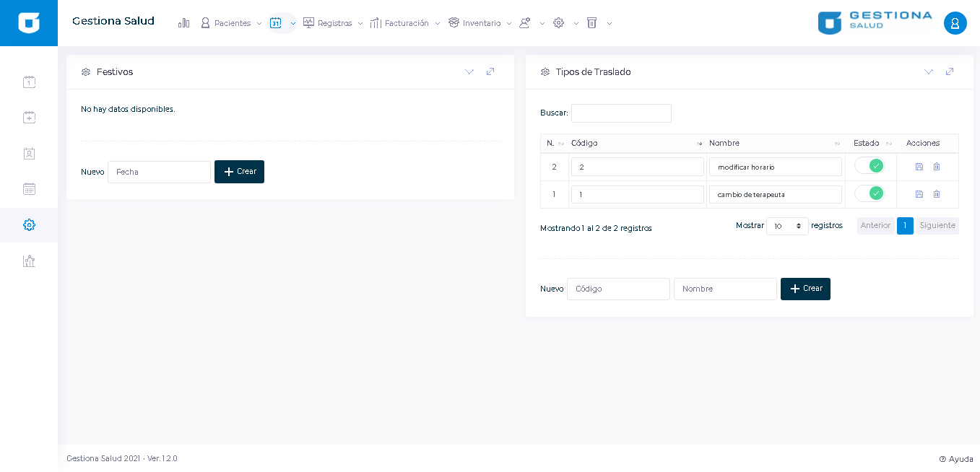This screenshot has width=980, height=472.
Task: Click the Buscar search field
Action: point(621,113)
